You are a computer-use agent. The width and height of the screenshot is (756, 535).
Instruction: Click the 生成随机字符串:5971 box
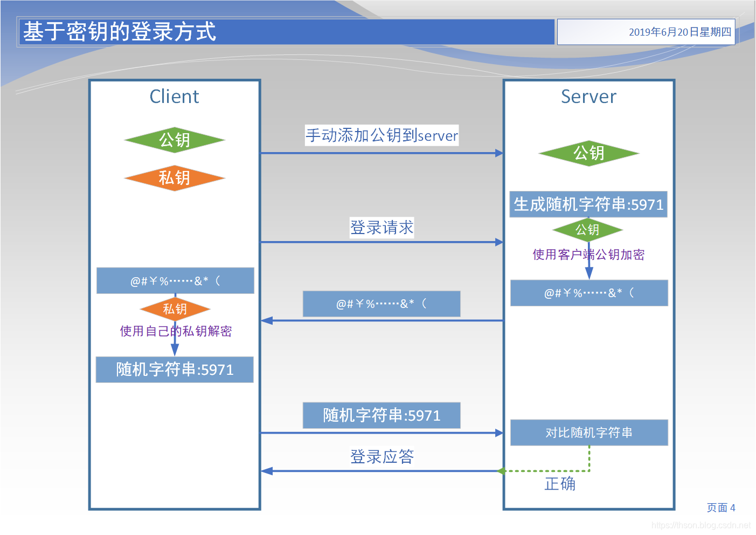[588, 204]
